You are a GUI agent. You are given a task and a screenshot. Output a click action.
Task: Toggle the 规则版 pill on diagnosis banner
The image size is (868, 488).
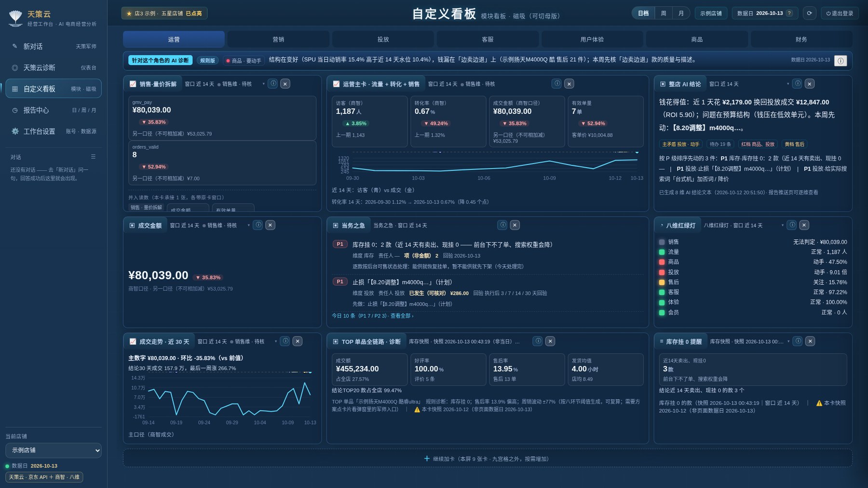(207, 61)
